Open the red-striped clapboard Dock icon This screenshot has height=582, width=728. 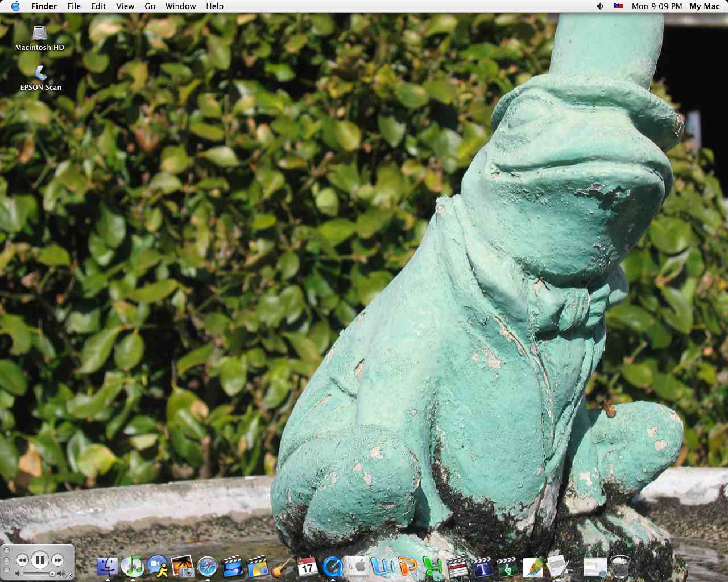(458, 566)
